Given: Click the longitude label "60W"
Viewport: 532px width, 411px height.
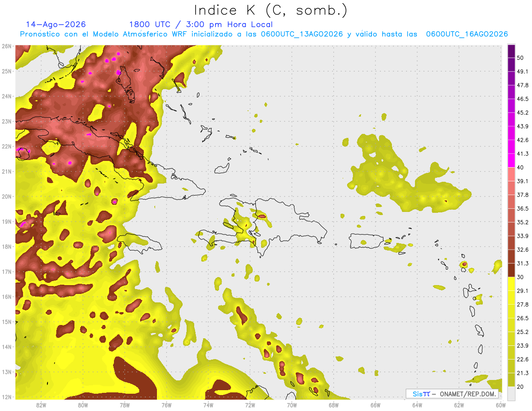Looking at the screenshot, I should point(501,405).
